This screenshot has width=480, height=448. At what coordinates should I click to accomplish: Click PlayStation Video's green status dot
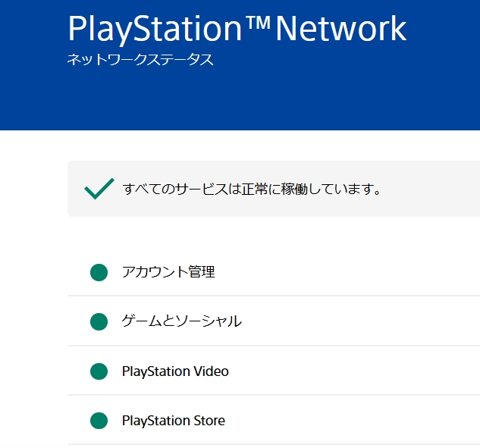(x=99, y=371)
